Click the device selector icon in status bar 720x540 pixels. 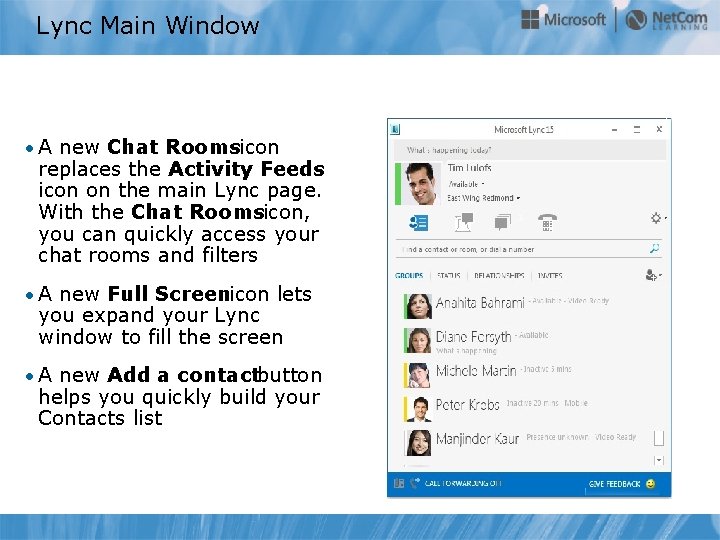coord(399,483)
